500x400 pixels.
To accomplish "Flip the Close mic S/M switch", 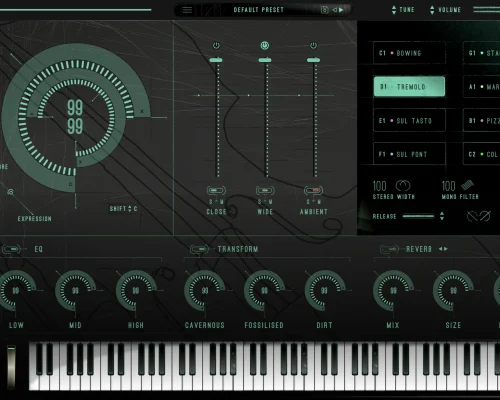I will [216, 190].
